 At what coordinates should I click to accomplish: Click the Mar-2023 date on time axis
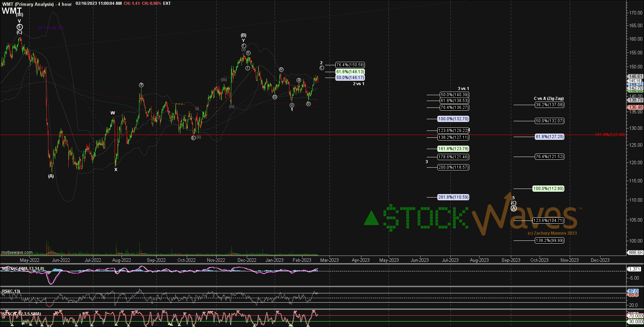tap(329, 260)
